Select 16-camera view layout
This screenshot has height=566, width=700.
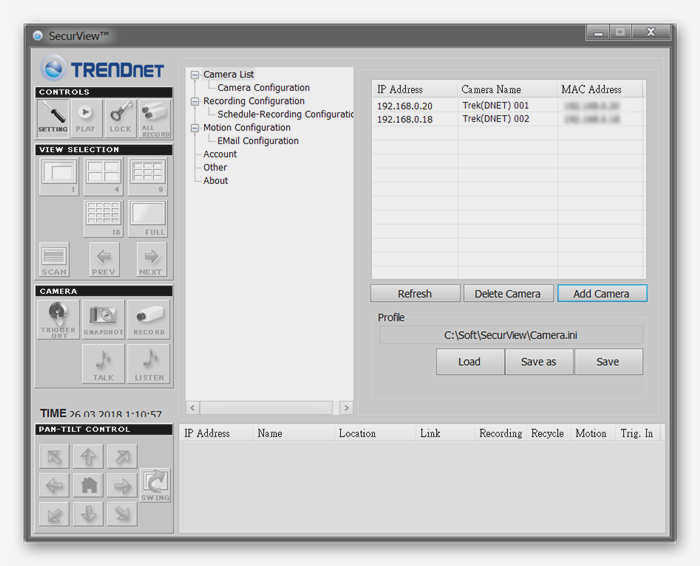(103, 218)
